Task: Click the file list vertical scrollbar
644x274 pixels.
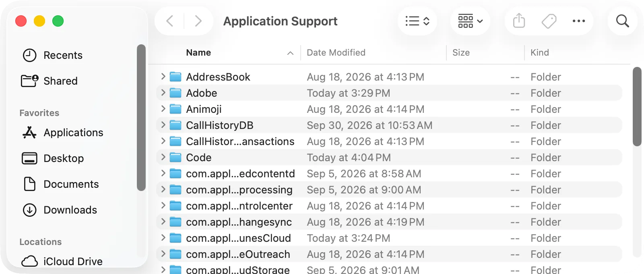Action: click(637, 107)
